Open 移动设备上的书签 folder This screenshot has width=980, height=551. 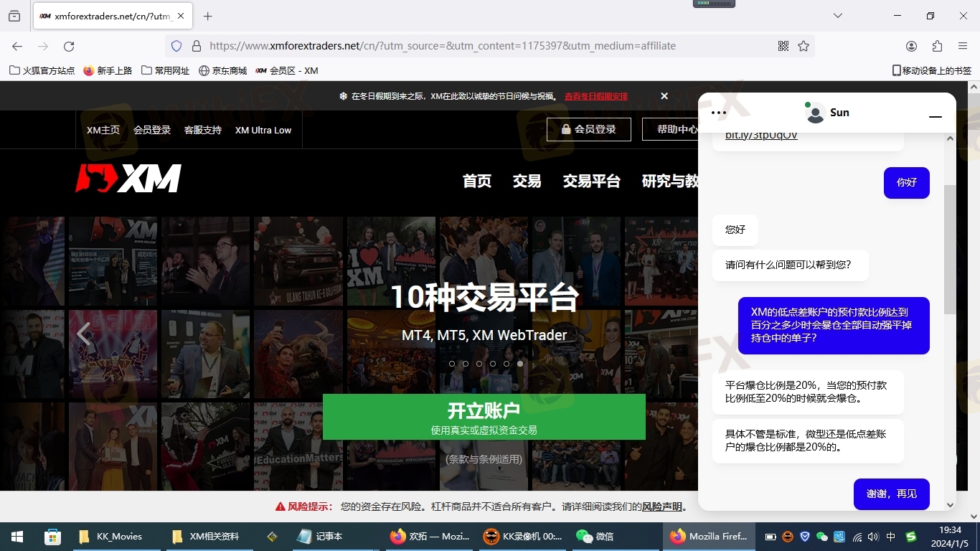pyautogui.click(x=931, y=70)
